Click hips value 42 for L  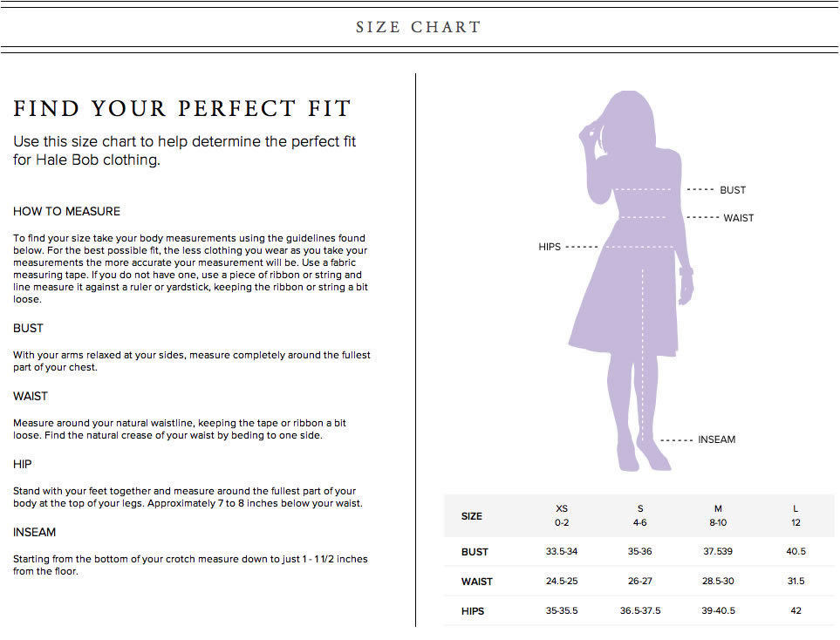tap(796, 610)
